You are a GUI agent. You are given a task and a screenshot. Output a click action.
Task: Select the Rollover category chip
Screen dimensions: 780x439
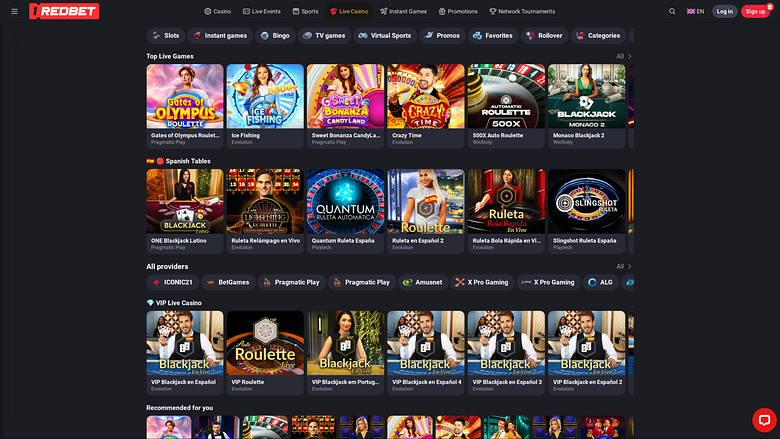544,36
